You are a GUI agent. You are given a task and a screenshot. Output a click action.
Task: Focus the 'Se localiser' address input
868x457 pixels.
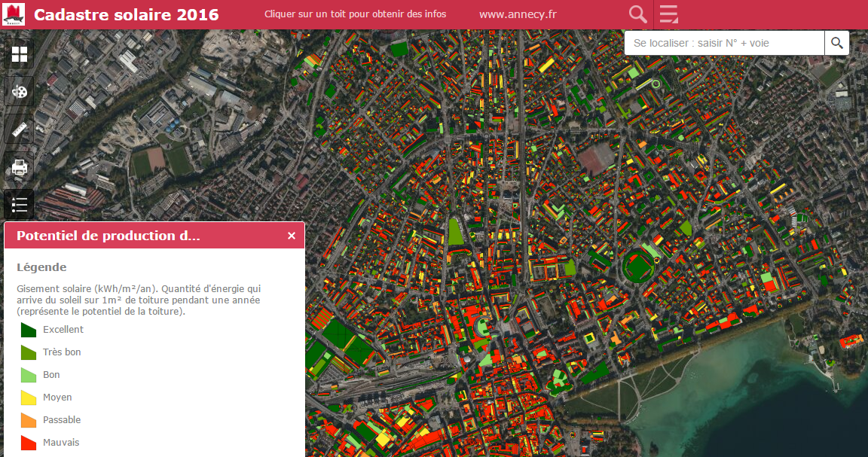[x=723, y=43]
